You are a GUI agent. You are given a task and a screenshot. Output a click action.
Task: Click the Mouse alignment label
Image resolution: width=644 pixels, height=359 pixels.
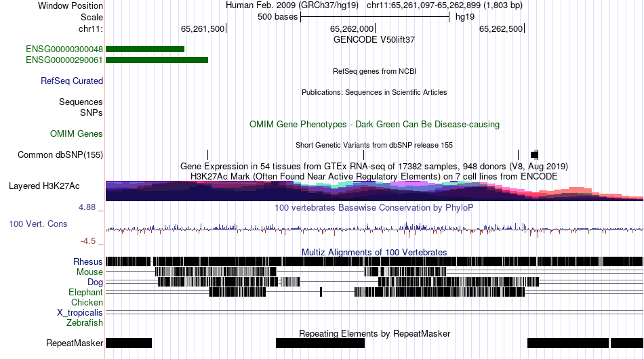point(89,272)
